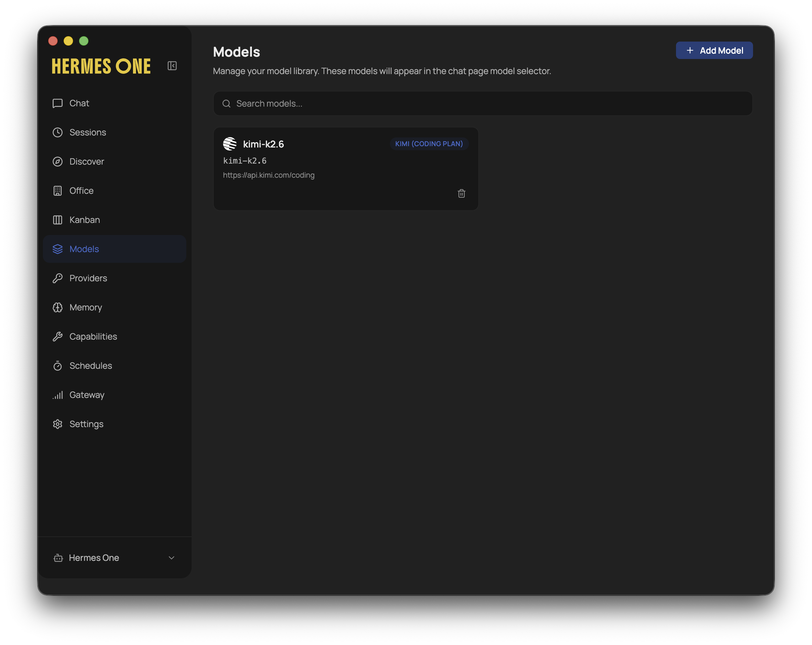
Task: Open Schedules from the sidebar label
Action: [91, 366]
